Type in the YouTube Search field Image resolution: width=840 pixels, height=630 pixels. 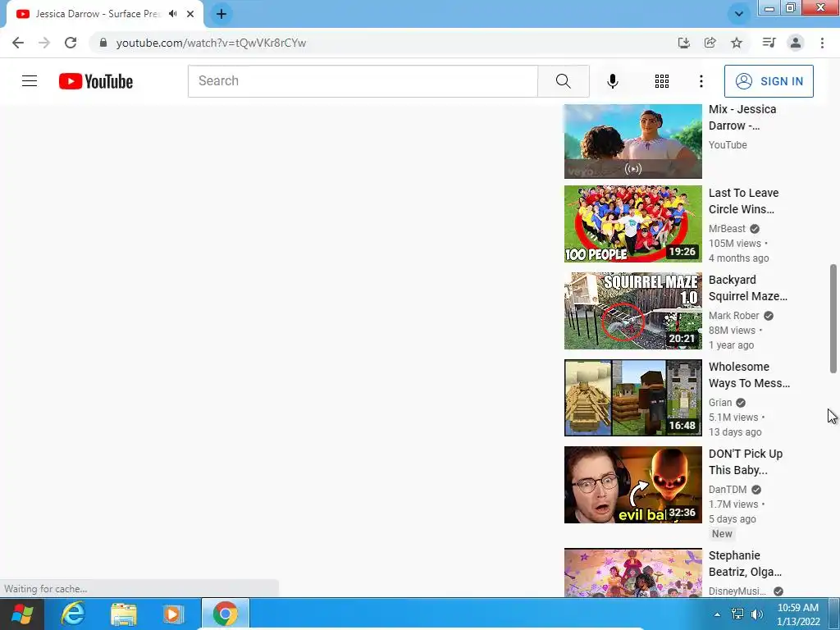click(x=363, y=81)
